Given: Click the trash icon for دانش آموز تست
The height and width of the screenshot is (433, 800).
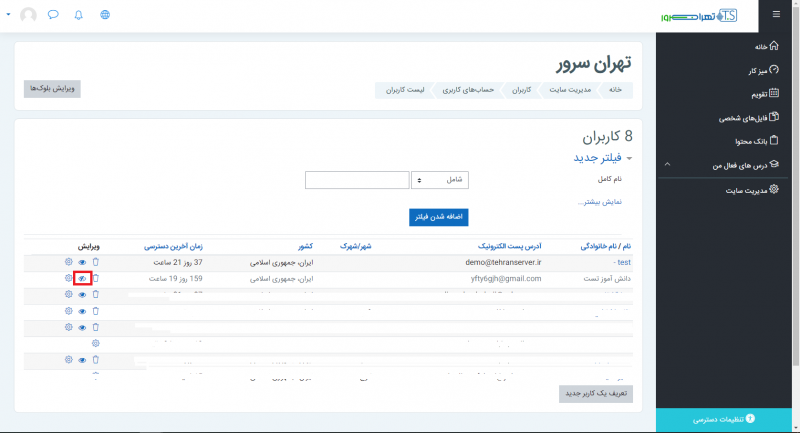Looking at the screenshot, I should [96, 278].
